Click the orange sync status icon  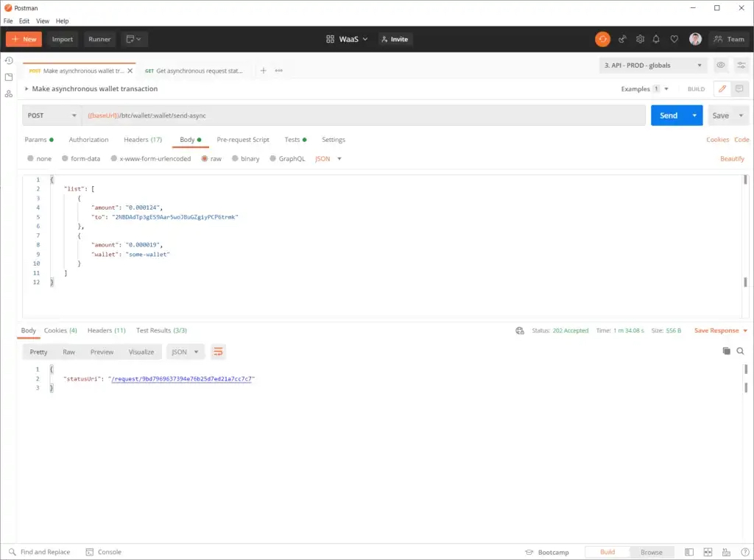[602, 39]
